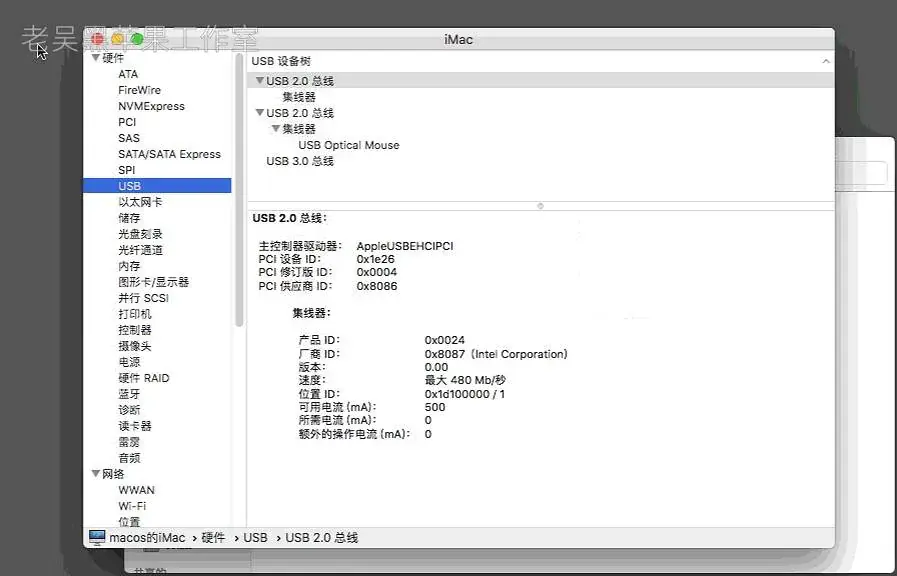Collapse the 网络 network section

pyautogui.click(x=96, y=474)
